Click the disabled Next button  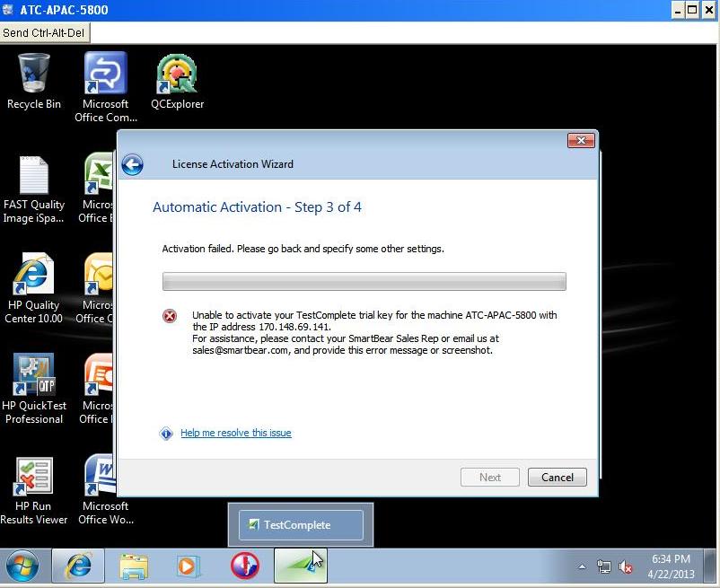pos(490,478)
